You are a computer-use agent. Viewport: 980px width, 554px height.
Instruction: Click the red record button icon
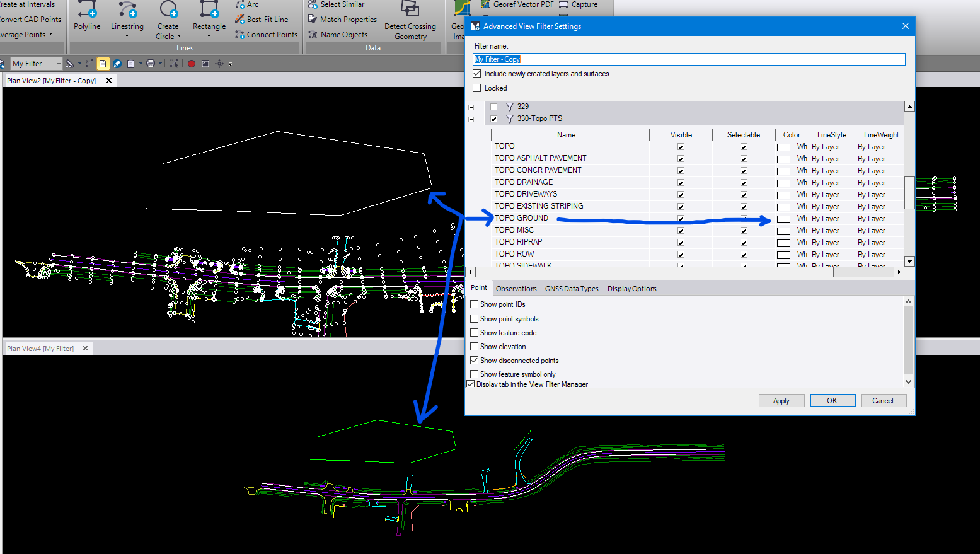tap(192, 64)
